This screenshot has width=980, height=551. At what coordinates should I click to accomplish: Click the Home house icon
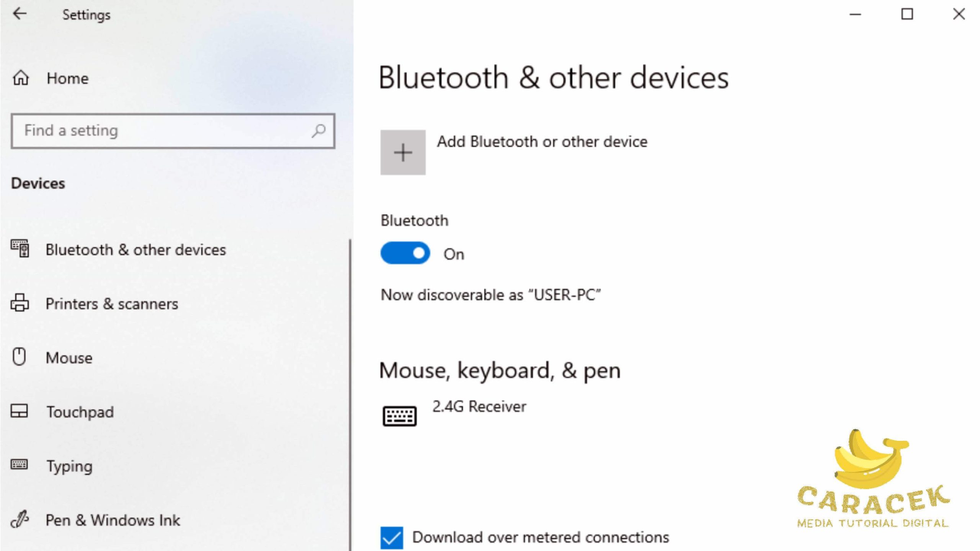21,78
